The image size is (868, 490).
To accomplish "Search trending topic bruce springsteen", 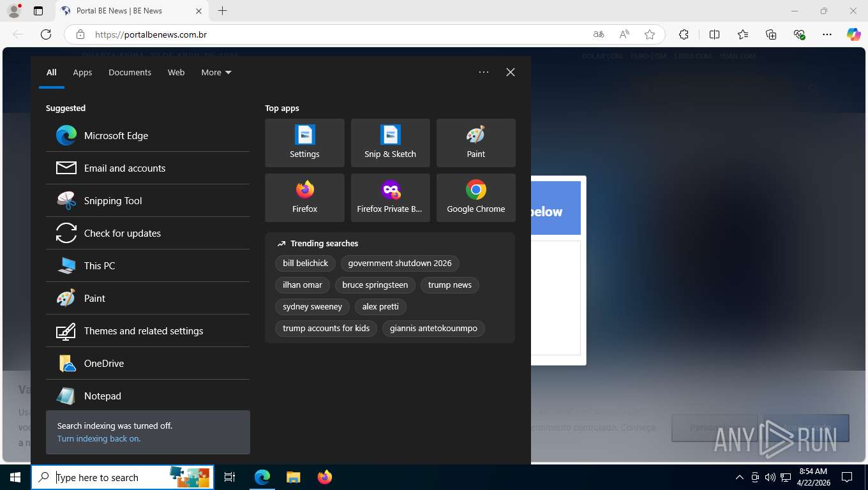I will [375, 285].
